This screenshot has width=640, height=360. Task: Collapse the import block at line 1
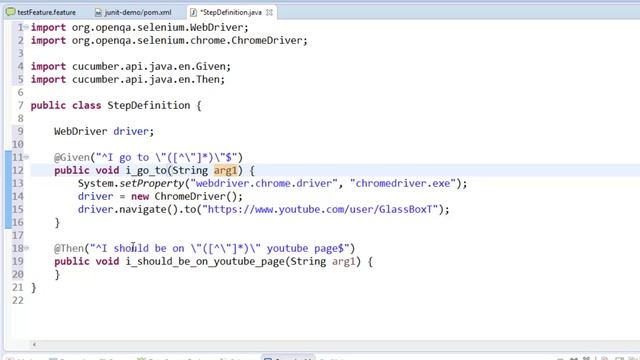[x=26, y=27]
